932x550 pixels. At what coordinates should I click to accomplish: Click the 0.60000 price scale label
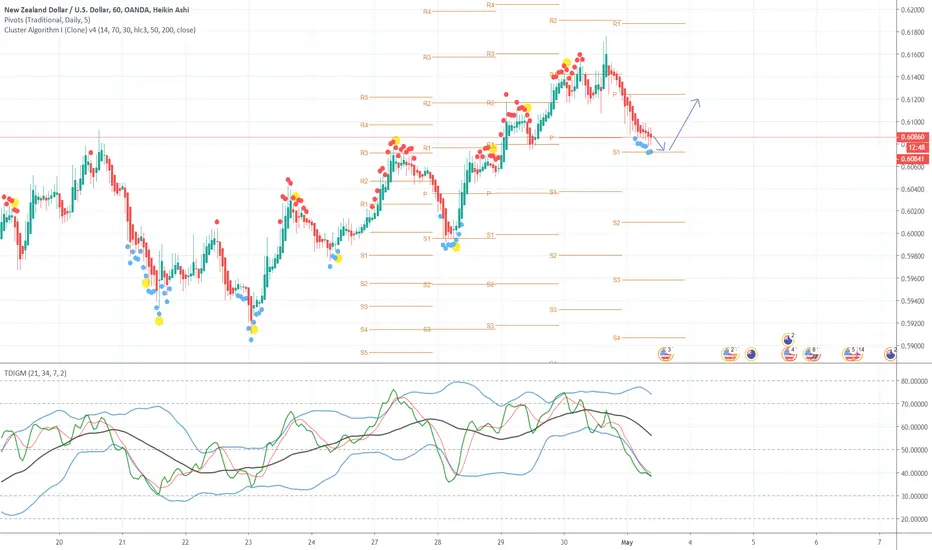pyautogui.click(x=912, y=234)
